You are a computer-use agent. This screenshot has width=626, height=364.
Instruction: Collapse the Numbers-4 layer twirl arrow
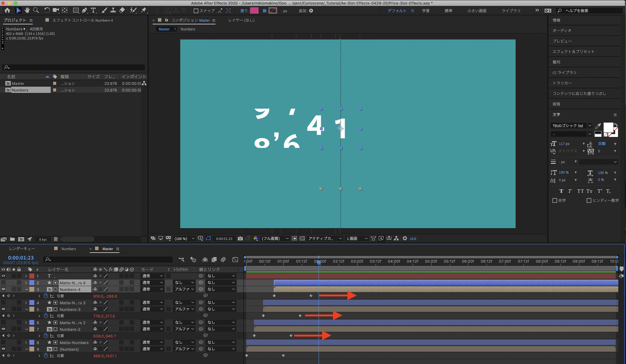pos(27,290)
